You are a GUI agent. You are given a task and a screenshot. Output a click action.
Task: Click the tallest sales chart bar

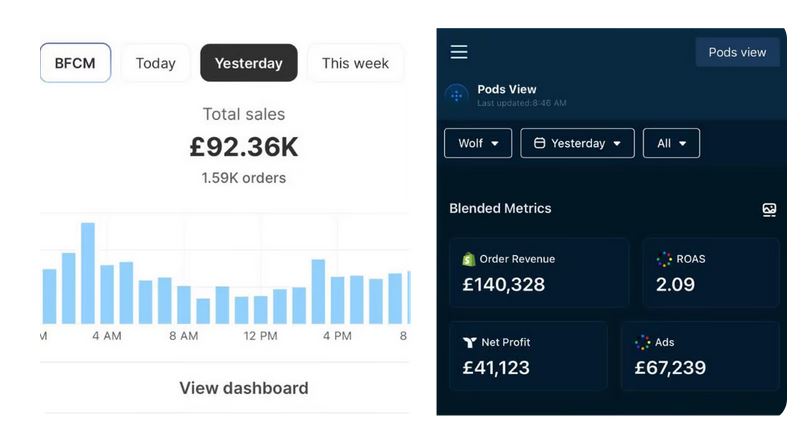click(88, 273)
